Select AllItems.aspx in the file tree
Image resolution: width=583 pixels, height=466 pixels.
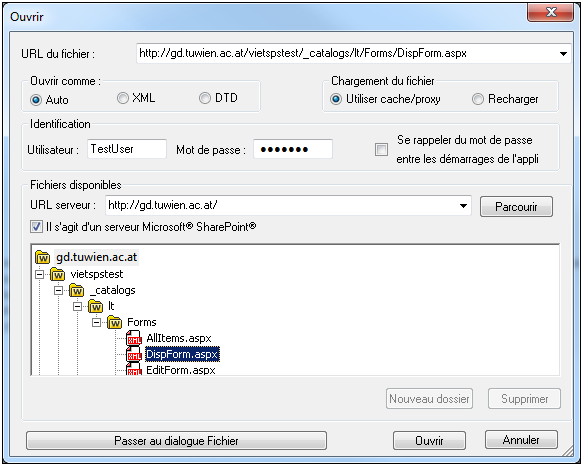(179, 338)
